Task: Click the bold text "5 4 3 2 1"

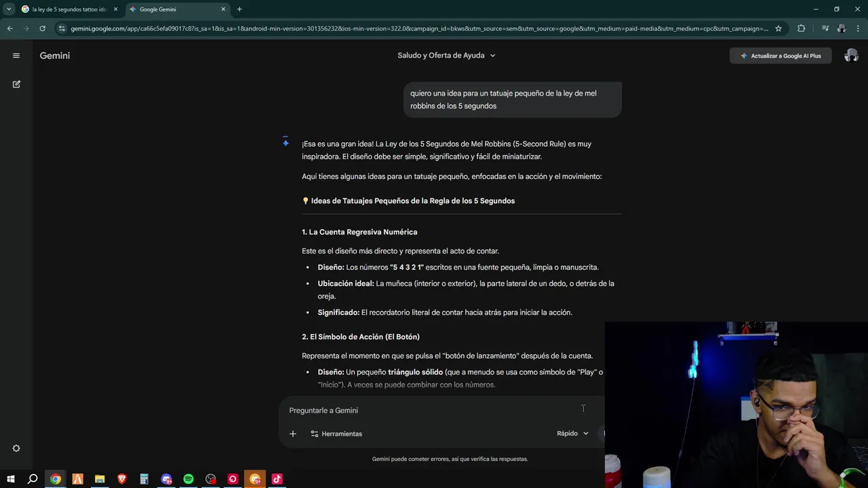Action: point(407,267)
